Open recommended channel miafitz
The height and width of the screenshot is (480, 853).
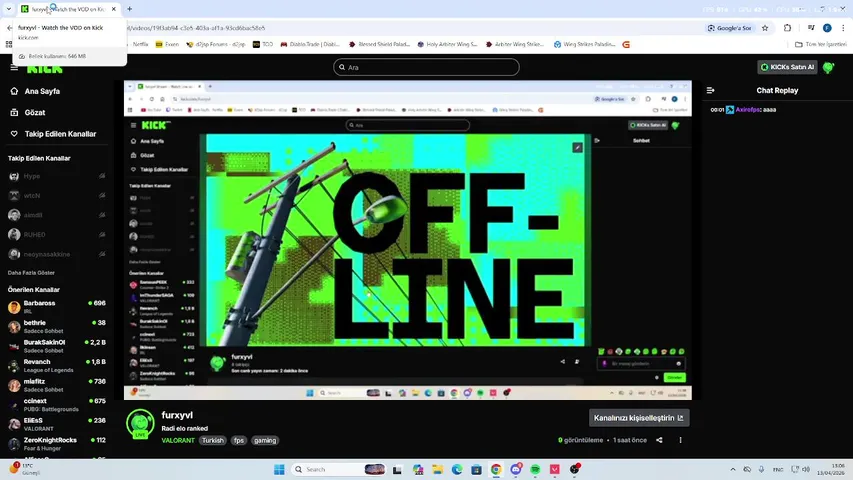tap(57, 385)
